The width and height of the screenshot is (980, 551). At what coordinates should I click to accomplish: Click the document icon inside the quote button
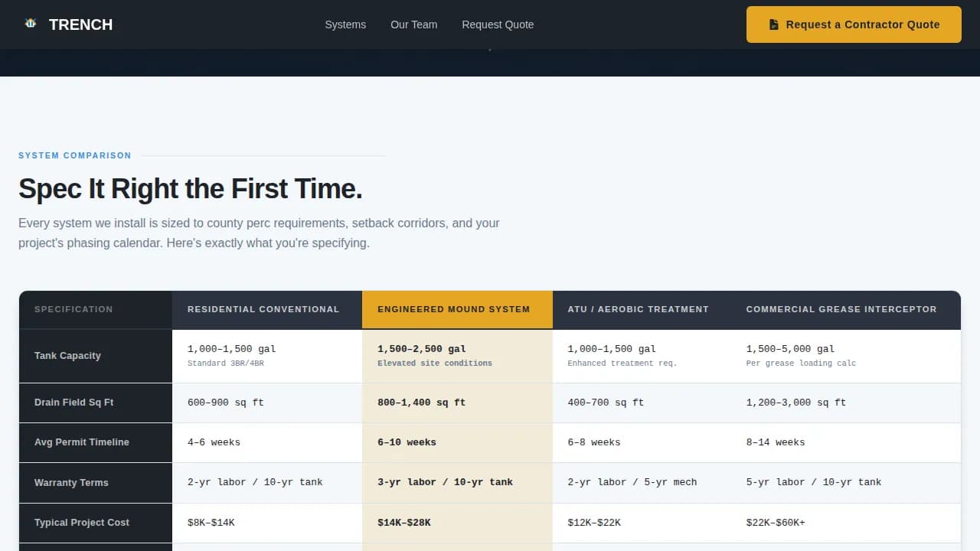click(775, 24)
